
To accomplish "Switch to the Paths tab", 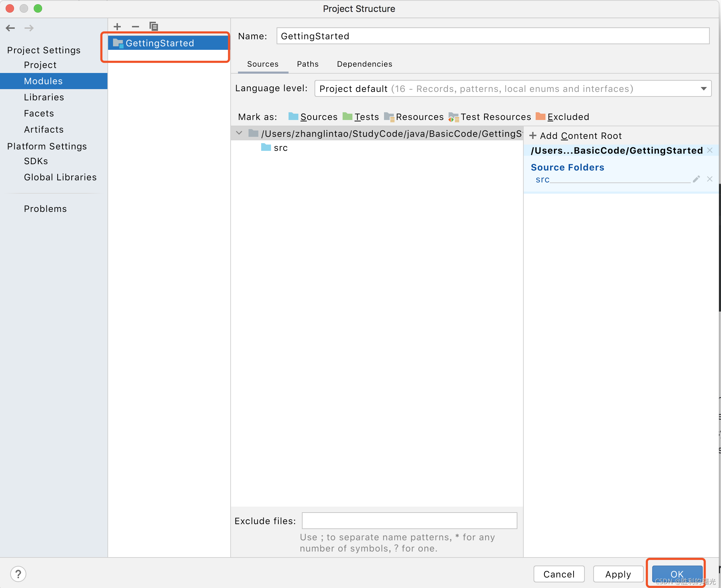I will (307, 64).
